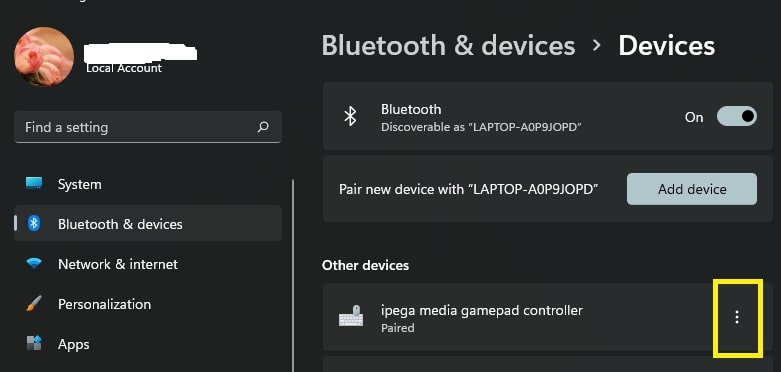The width and height of the screenshot is (781, 372).
Task: Click the Apps icon in the sidebar
Action: point(34,344)
